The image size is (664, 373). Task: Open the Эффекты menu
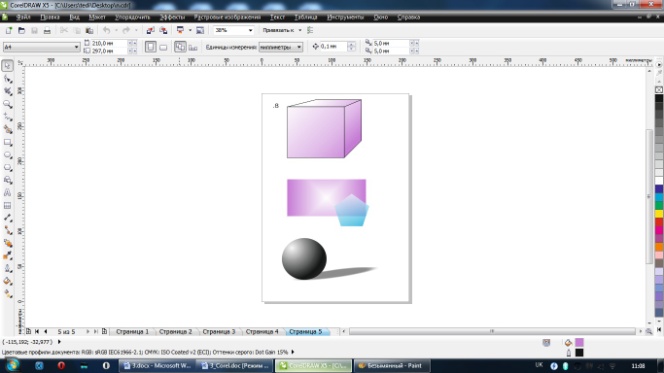point(172,17)
